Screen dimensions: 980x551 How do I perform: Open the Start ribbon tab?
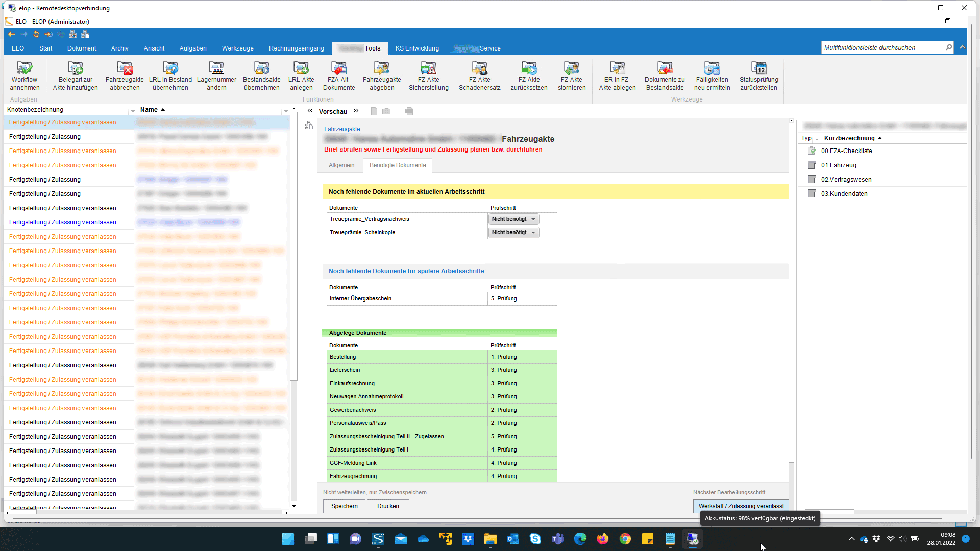click(x=45, y=48)
